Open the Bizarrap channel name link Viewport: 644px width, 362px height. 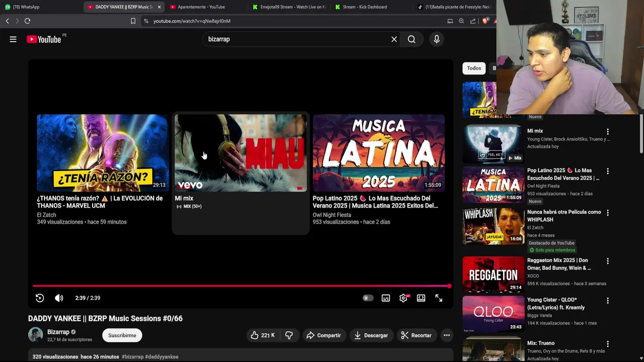click(58, 332)
